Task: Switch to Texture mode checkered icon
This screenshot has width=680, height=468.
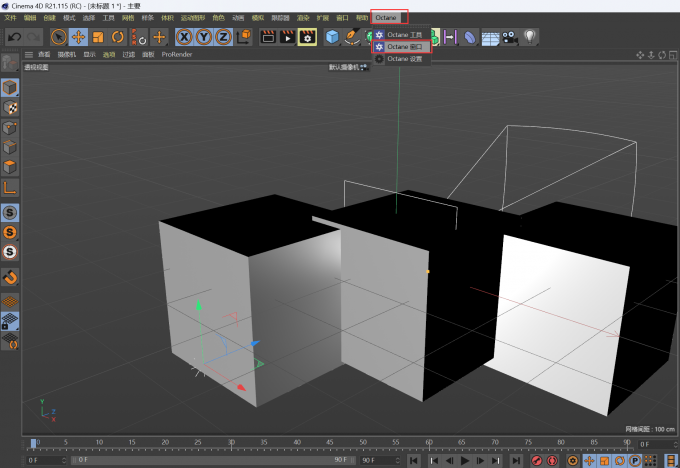Action: pyautogui.click(x=10, y=107)
